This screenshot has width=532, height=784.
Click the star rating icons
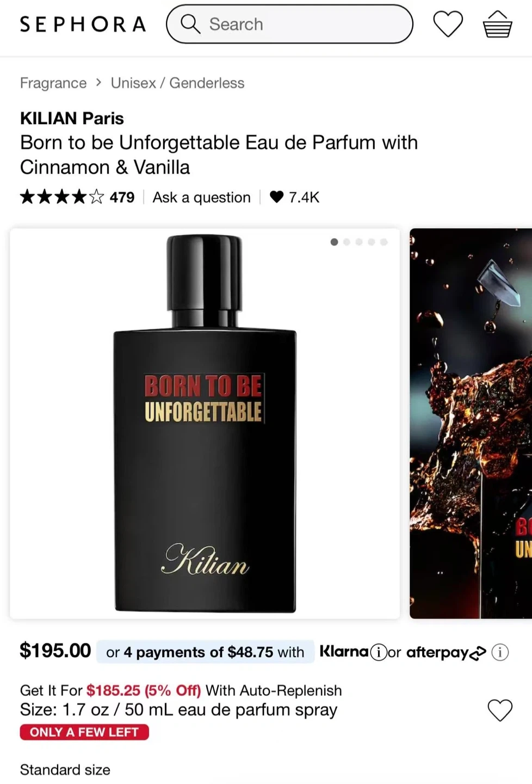pos(61,197)
